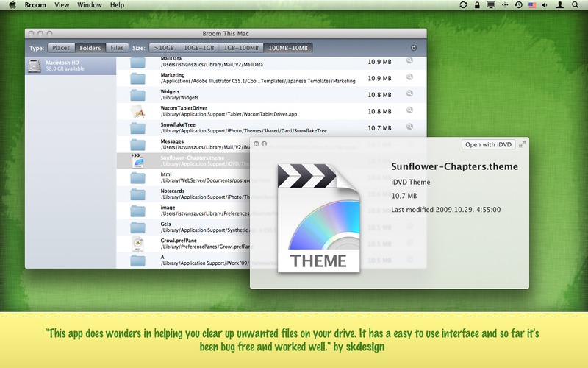Open the Window menu

point(89,5)
